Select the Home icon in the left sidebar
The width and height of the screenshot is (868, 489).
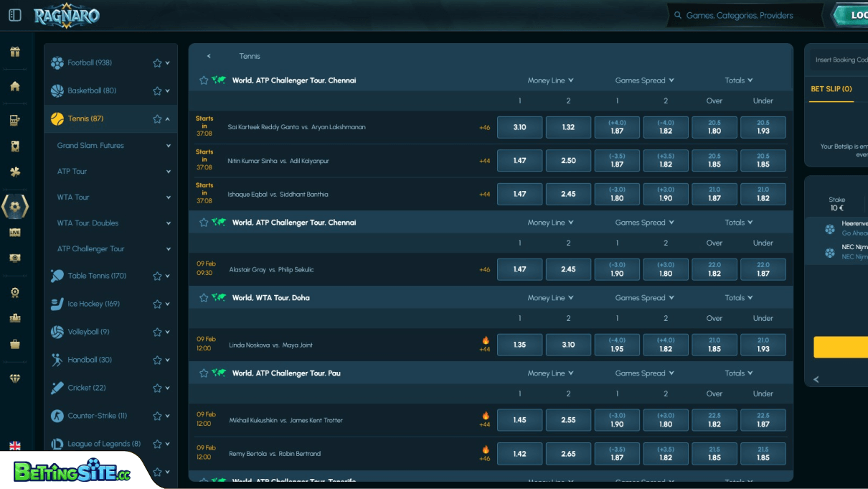(14, 85)
